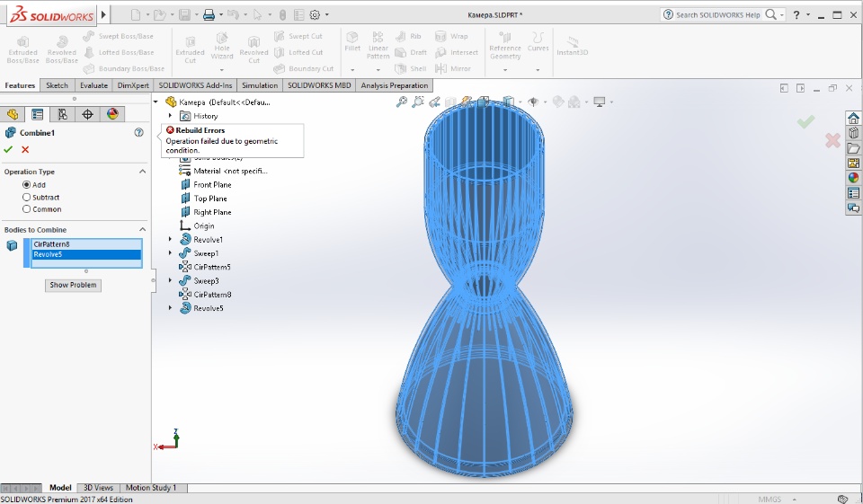This screenshot has height=504, width=863.
Task: Expand the Sweep3 feature node
Action: pos(170,280)
